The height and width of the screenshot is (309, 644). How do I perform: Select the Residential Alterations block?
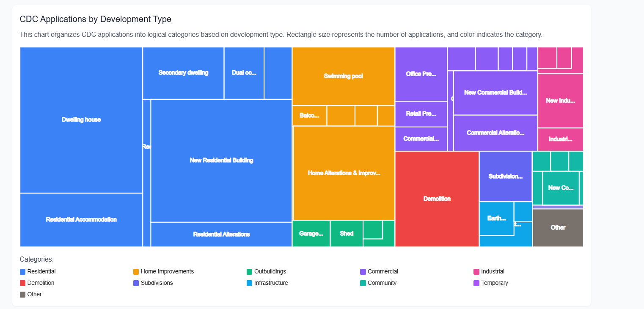[x=221, y=234]
